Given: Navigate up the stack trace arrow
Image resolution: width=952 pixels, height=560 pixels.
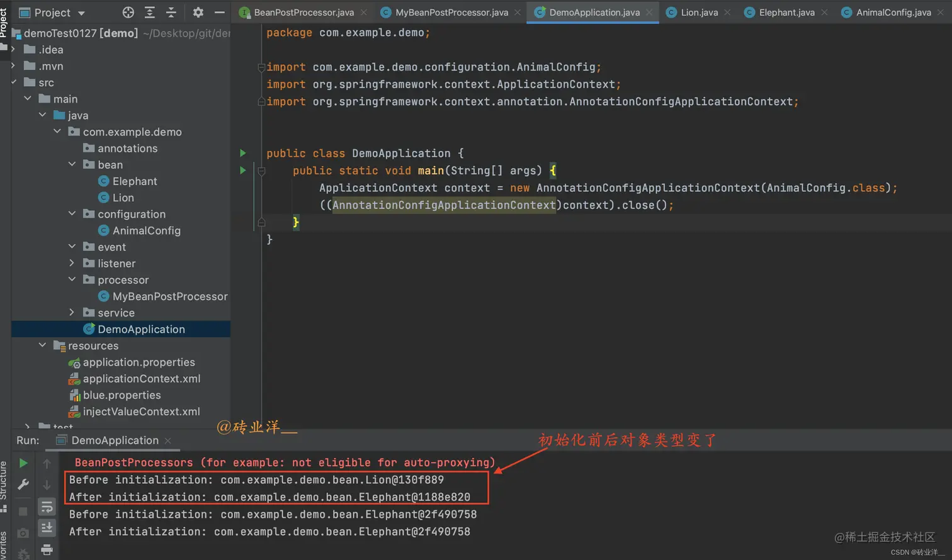Looking at the screenshot, I should [47, 464].
